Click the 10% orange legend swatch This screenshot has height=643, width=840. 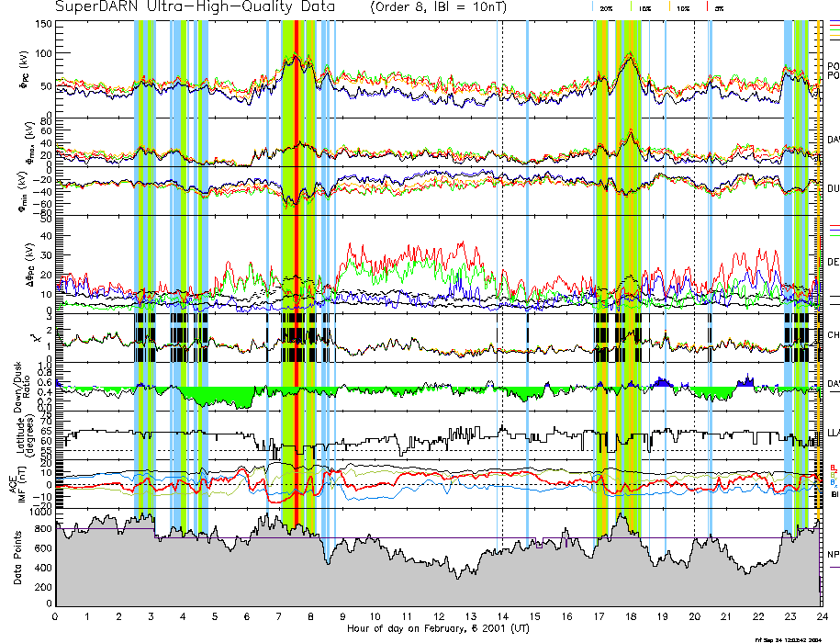669,7
